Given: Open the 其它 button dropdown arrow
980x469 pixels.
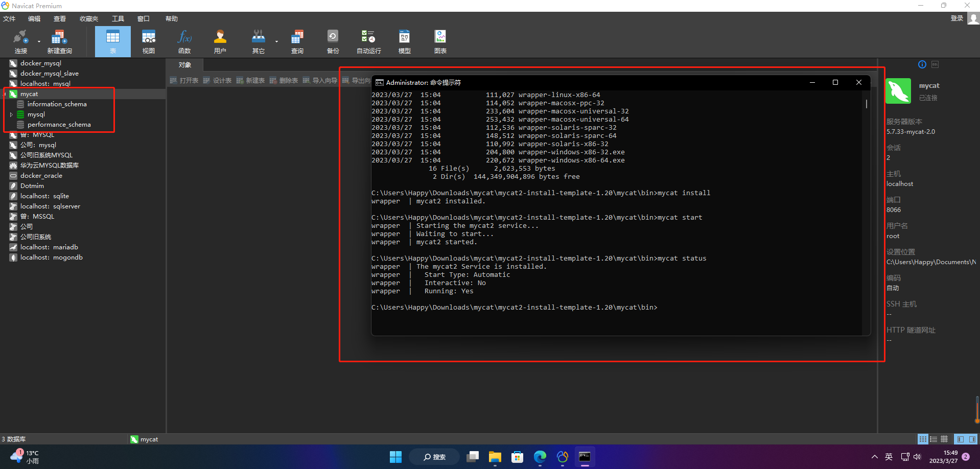Looking at the screenshot, I should (x=276, y=41).
